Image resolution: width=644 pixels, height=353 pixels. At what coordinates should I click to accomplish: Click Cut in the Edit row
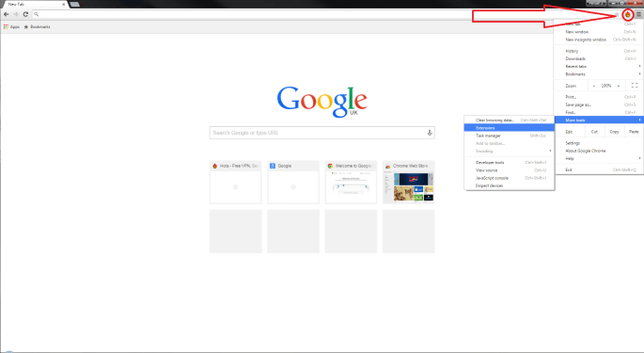pos(594,132)
